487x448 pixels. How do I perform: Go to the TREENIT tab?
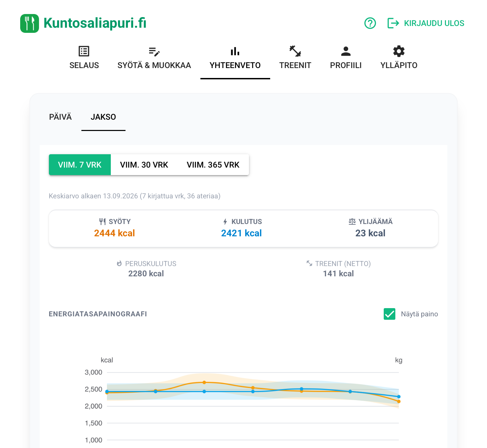295,58
